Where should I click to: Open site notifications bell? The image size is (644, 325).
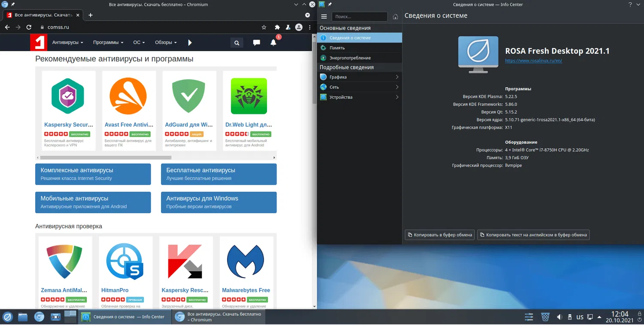tap(273, 43)
